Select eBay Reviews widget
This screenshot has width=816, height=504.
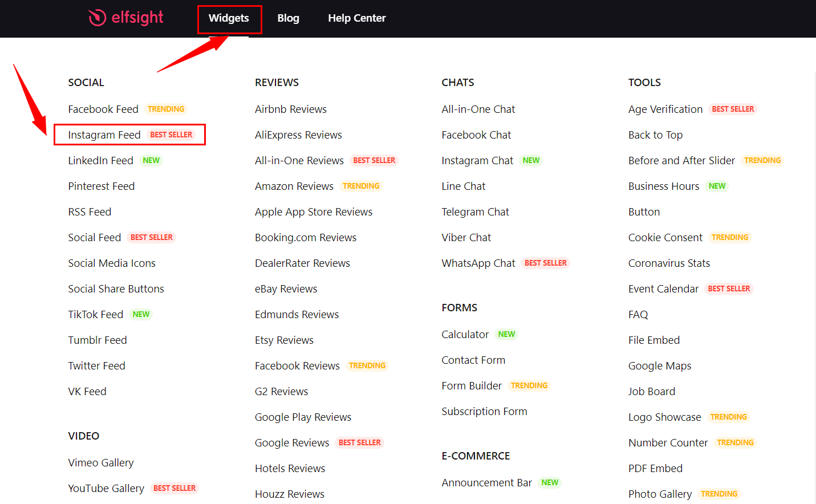286,288
